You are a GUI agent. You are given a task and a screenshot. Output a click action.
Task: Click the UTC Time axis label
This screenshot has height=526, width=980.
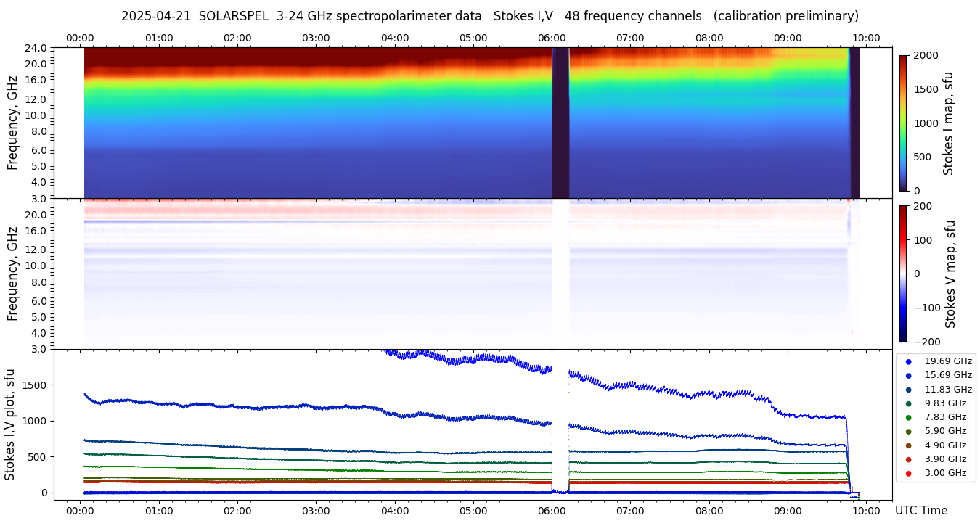tap(920, 511)
